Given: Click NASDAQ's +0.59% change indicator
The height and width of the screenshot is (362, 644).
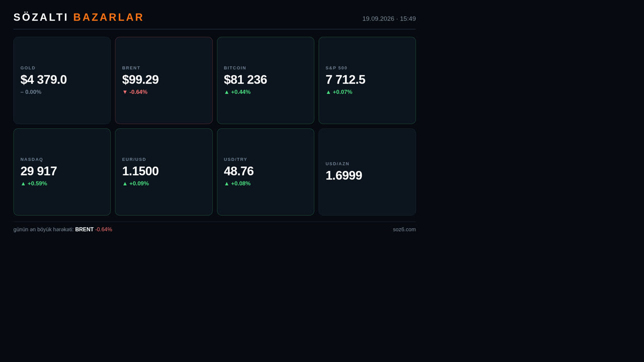Looking at the screenshot, I should click(34, 184).
